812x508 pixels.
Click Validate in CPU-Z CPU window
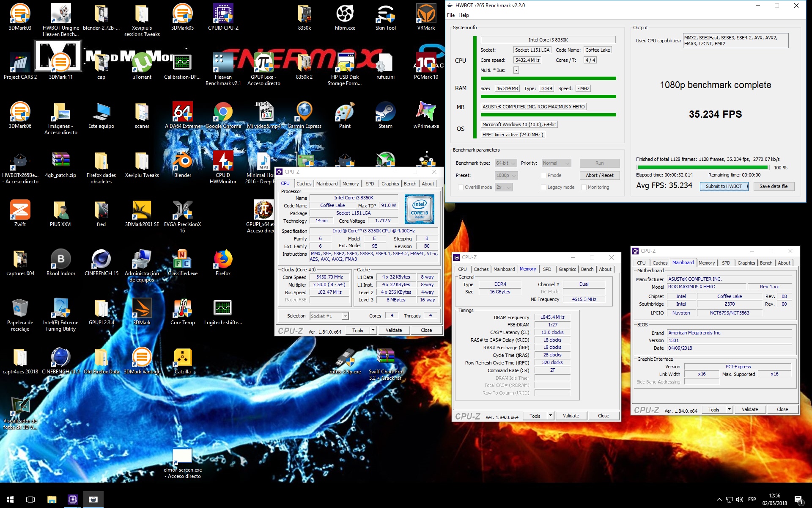click(x=394, y=330)
